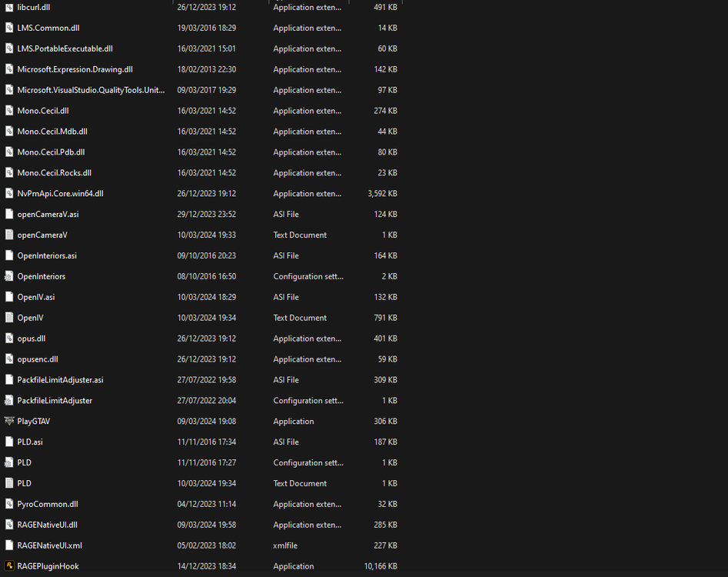Click the RAGEPluginHook file name
Screen dimensions: 728x577
pos(48,566)
